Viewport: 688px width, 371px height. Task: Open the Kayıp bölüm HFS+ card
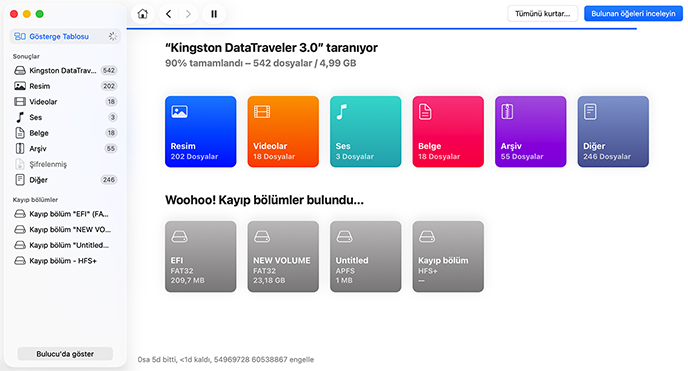point(448,257)
